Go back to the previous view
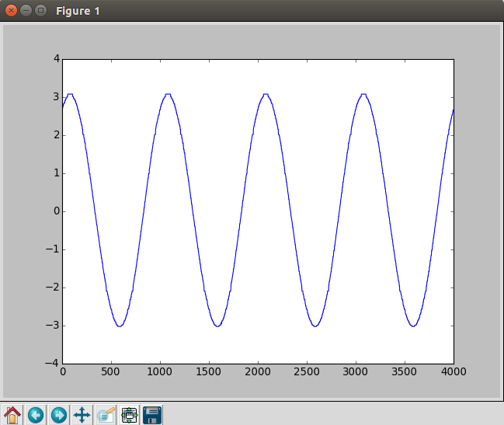 tap(36, 415)
